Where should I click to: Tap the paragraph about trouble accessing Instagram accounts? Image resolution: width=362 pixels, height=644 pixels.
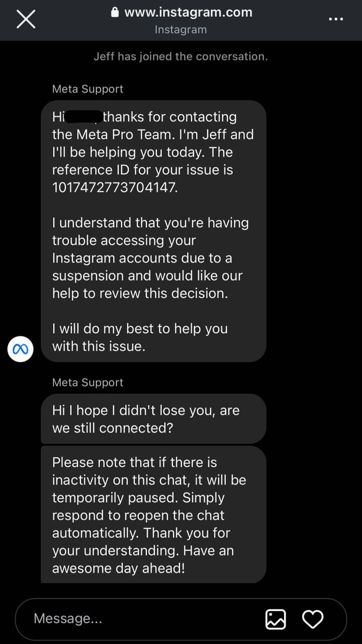[x=150, y=258]
